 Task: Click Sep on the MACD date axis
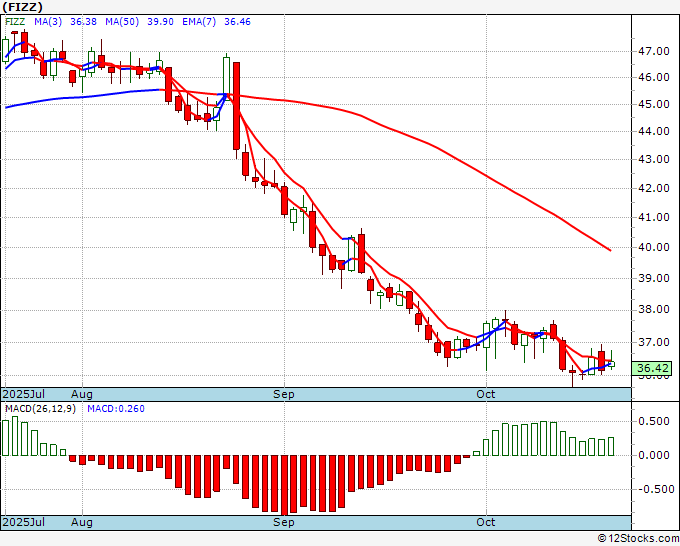click(284, 522)
